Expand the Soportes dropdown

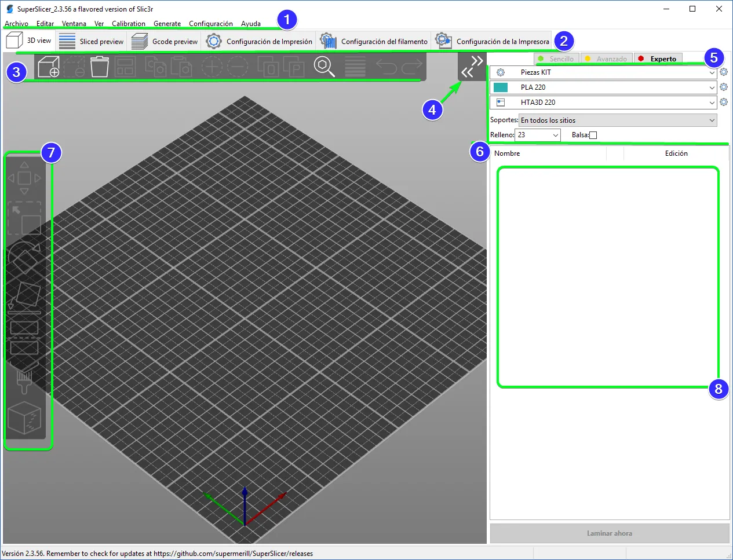click(x=618, y=120)
